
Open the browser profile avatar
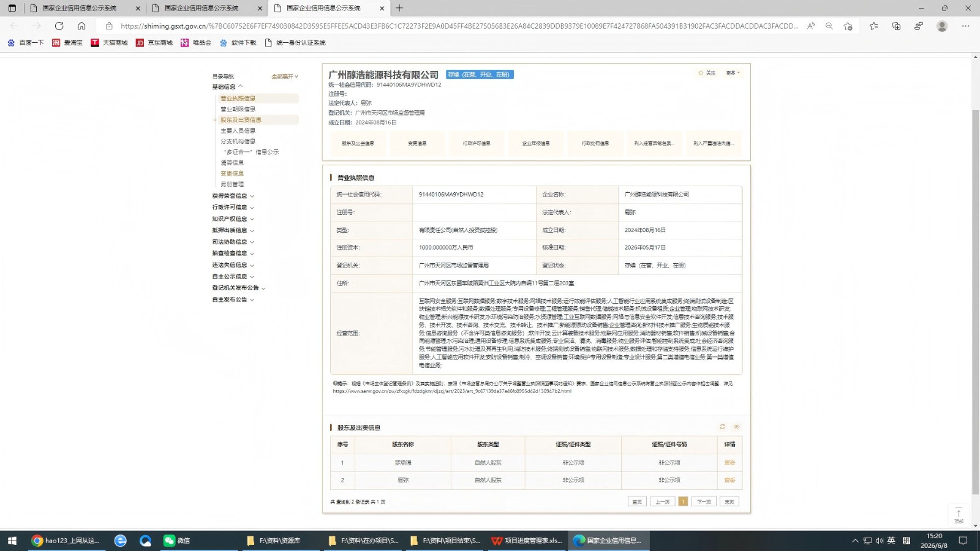point(942,26)
